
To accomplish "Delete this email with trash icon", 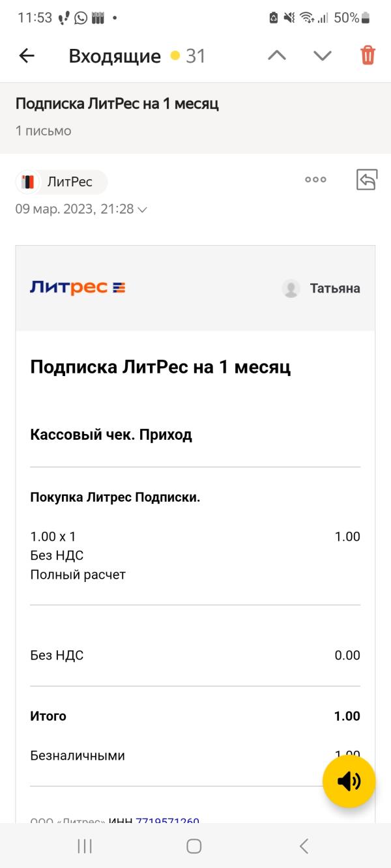I will click(368, 55).
